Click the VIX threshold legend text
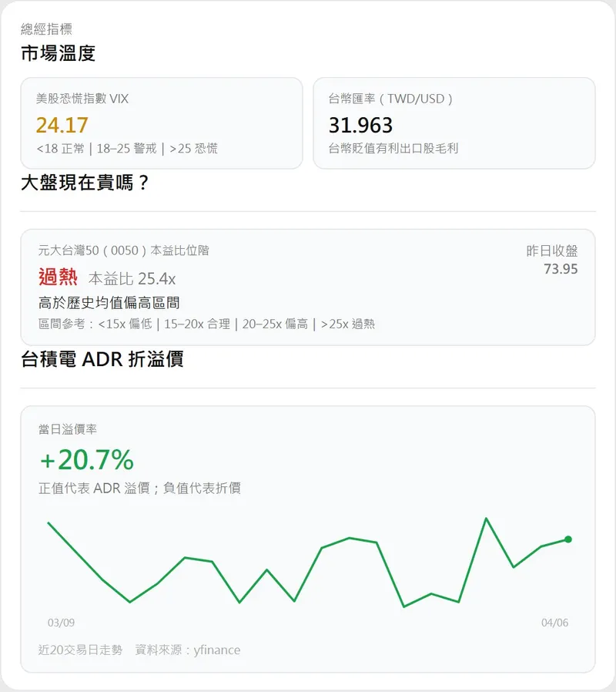Viewport: 616px width, 692px height. [127, 148]
